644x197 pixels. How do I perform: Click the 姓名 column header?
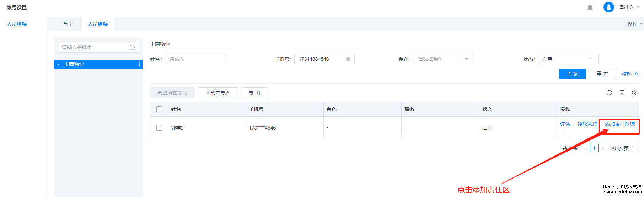pos(207,109)
